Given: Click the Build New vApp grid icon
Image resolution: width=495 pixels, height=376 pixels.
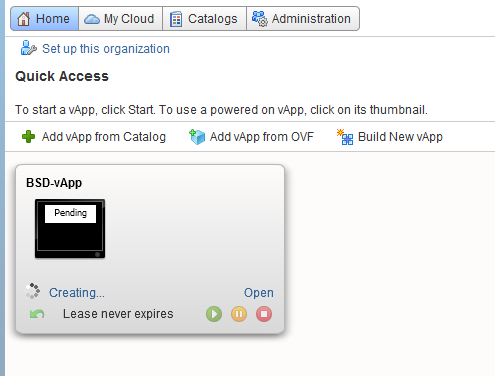Looking at the screenshot, I should coord(345,137).
